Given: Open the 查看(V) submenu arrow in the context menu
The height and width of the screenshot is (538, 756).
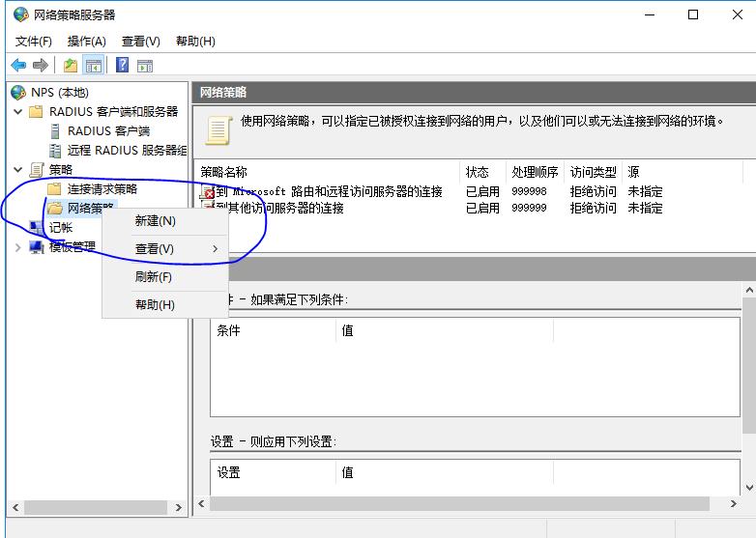Looking at the screenshot, I should click(x=215, y=248).
